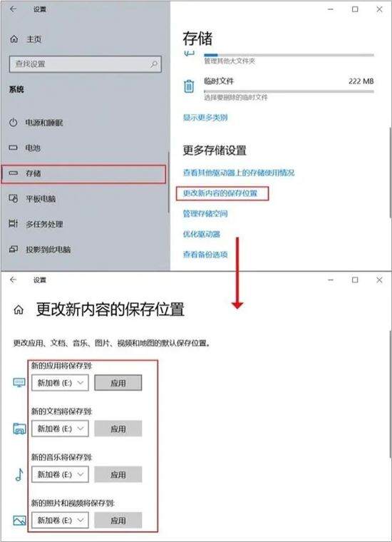Expand the 新的照片和视频将保存到 drive dropdown
The height and width of the screenshot is (542, 392).
[x=60, y=520]
